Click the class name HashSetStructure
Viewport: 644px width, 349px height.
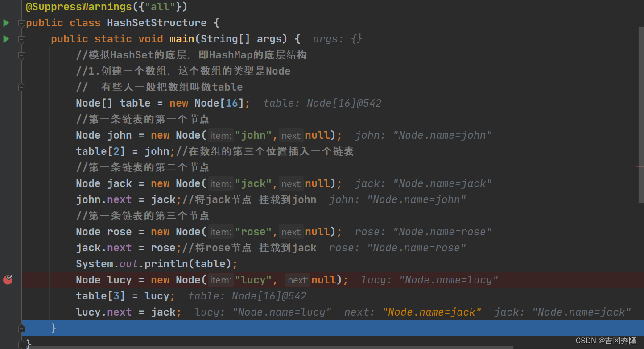[x=157, y=23]
